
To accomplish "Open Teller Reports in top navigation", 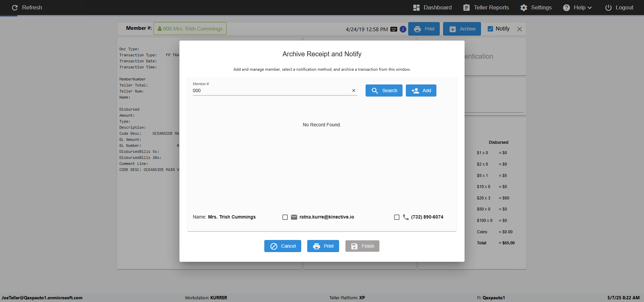I will coord(486,7).
